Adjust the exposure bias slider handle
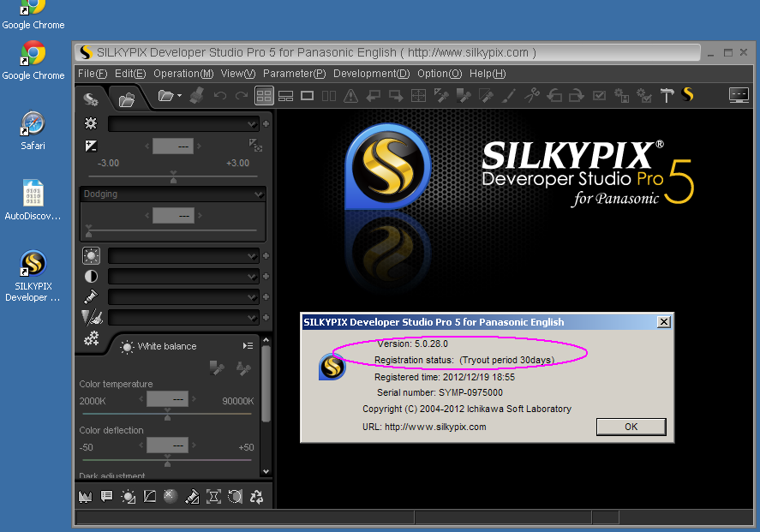 [x=174, y=176]
